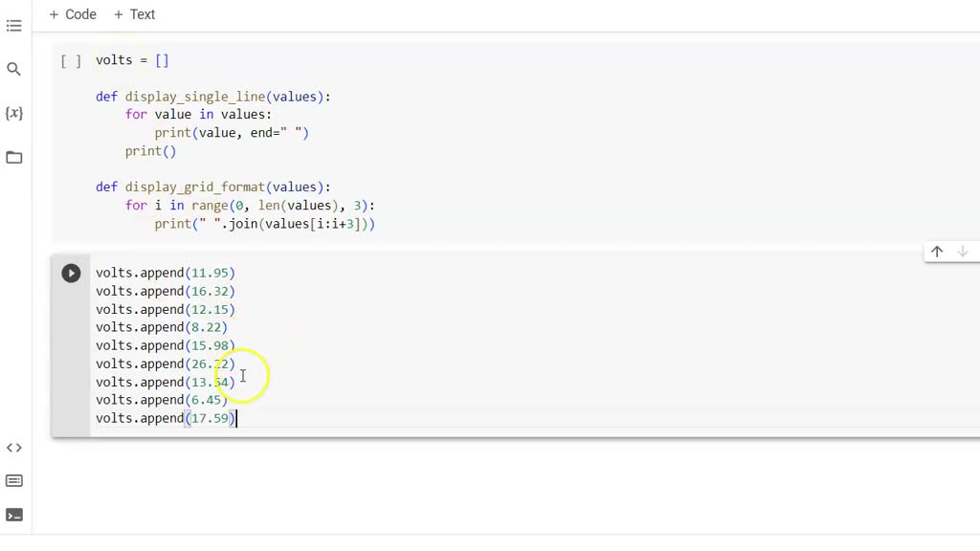Open the table of contents panel

[x=14, y=26]
